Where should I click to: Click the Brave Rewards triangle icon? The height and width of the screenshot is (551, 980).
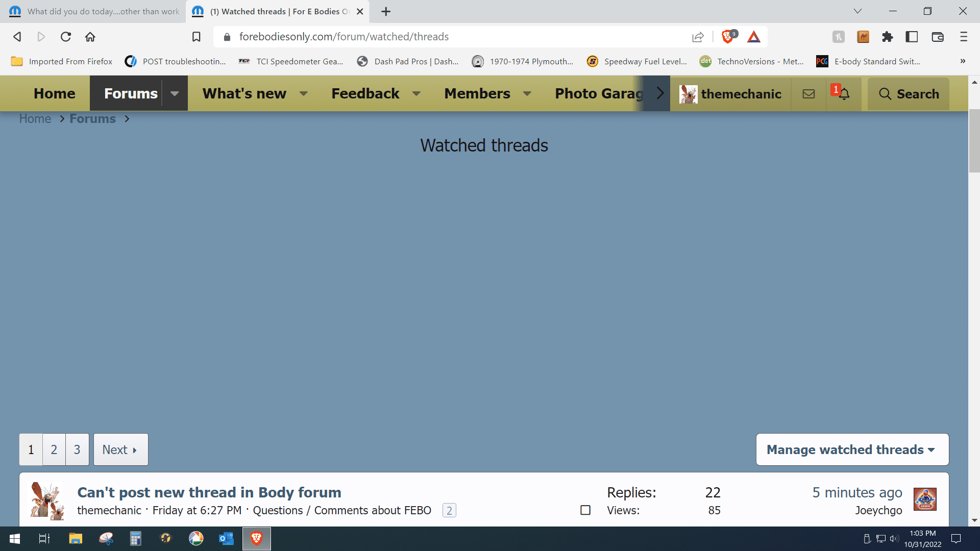point(754,37)
